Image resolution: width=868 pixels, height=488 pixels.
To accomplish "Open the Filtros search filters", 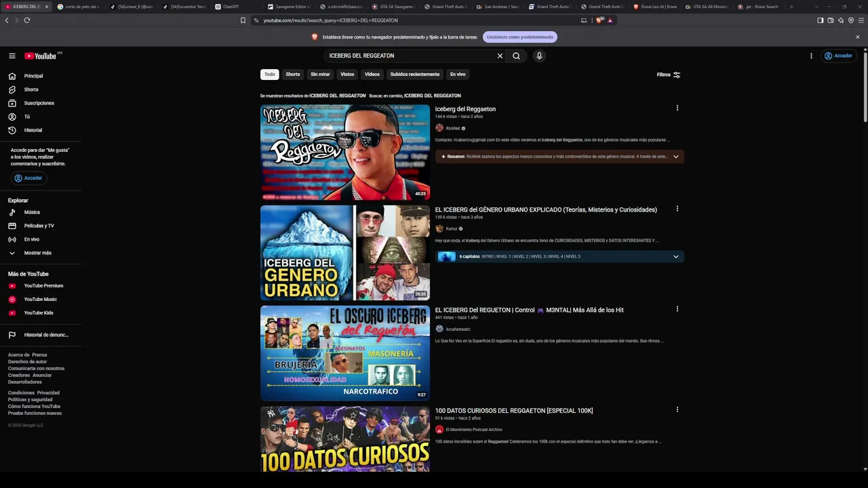I will 669,75.
